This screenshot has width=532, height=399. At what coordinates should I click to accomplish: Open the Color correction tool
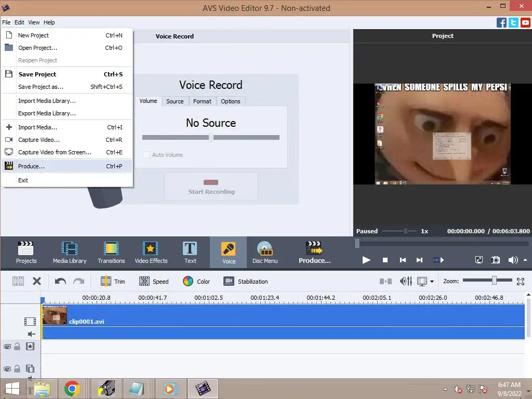[x=196, y=281]
